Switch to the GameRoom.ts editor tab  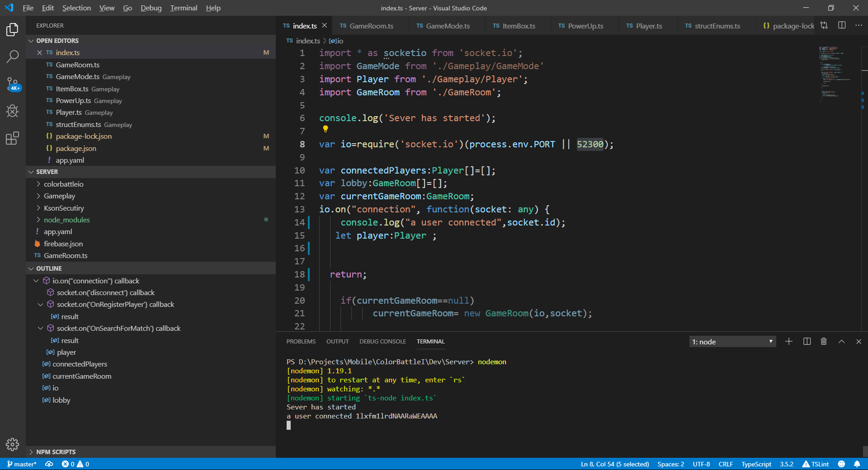(x=371, y=26)
